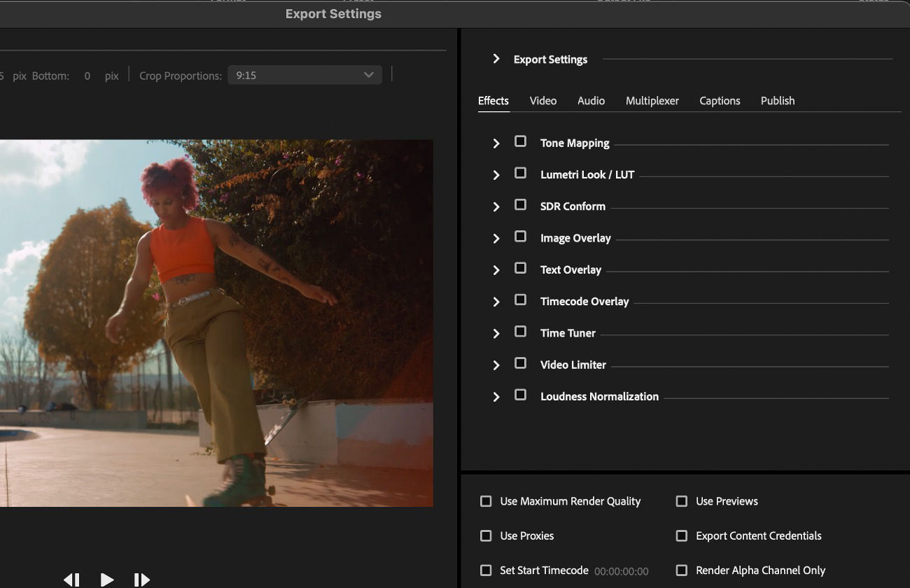Screen dimensions: 910x588
Task: Expand the Tone Mapping options
Action: click(x=496, y=143)
